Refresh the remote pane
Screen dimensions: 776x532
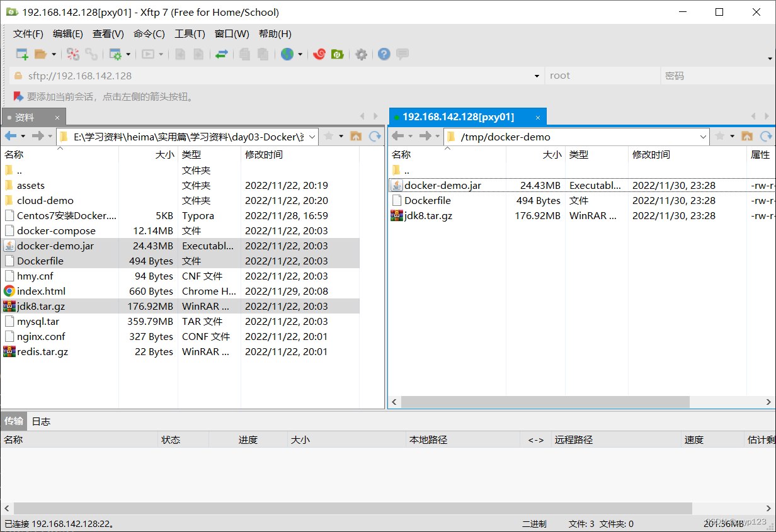click(x=766, y=136)
